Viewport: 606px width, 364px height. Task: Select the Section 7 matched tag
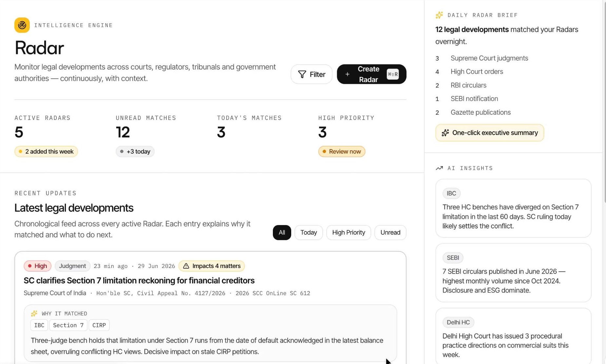point(68,325)
